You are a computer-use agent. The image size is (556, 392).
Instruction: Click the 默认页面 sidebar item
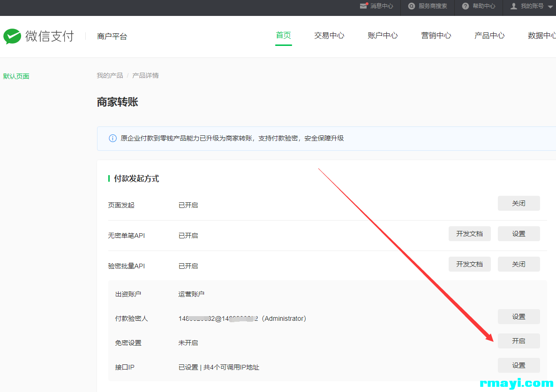click(x=16, y=76)
